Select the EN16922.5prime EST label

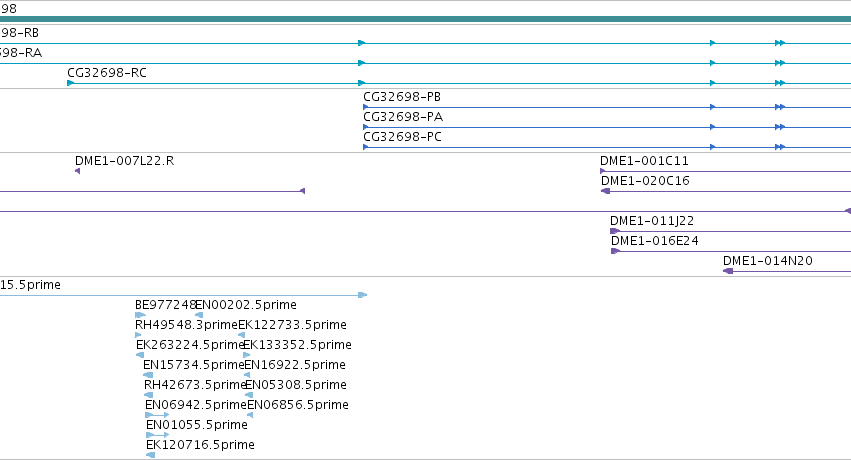(x=295, y=365)
